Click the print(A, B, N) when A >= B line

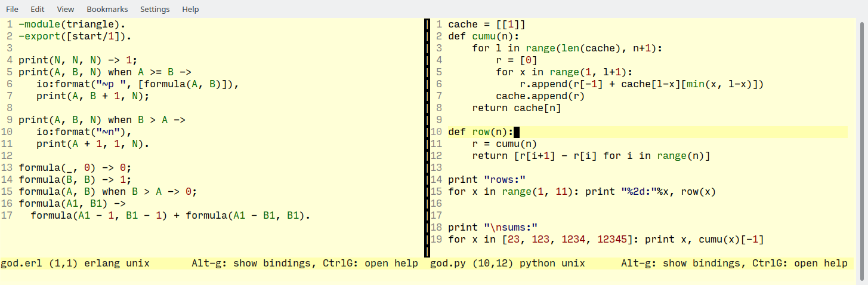click(105, 72)
